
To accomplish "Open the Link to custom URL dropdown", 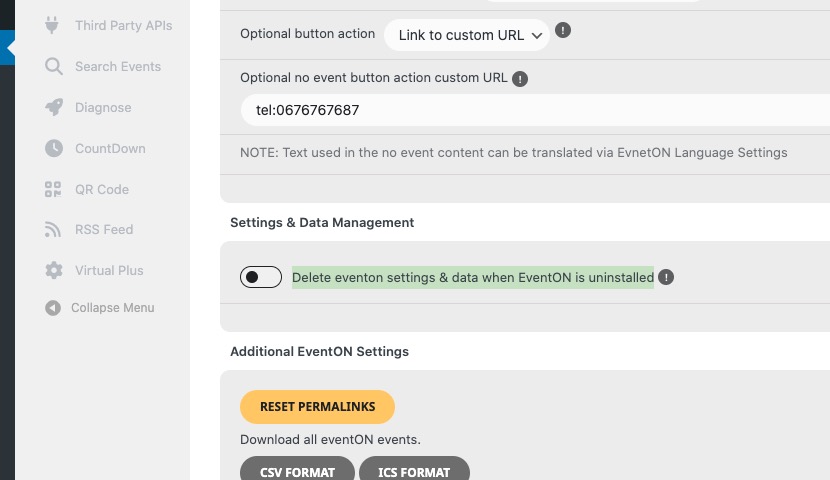I will point(467,35).
